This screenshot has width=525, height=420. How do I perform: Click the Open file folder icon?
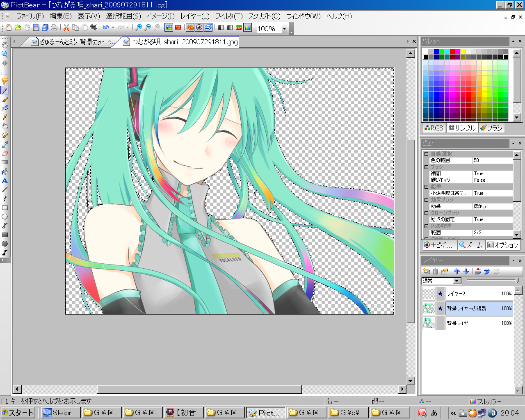click(18, 28)
